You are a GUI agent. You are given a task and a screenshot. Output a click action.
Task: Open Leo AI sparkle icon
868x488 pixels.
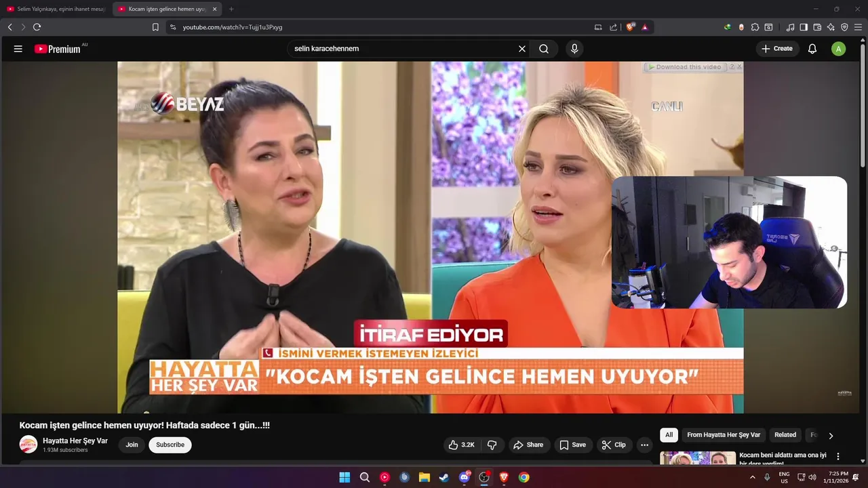[x=831, y=27]
